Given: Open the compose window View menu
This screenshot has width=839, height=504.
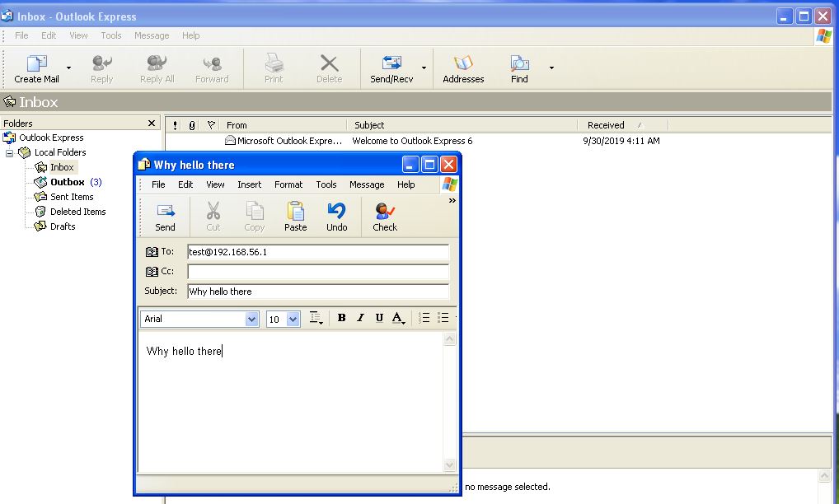Looking at the screenshot, I should 215,184.
